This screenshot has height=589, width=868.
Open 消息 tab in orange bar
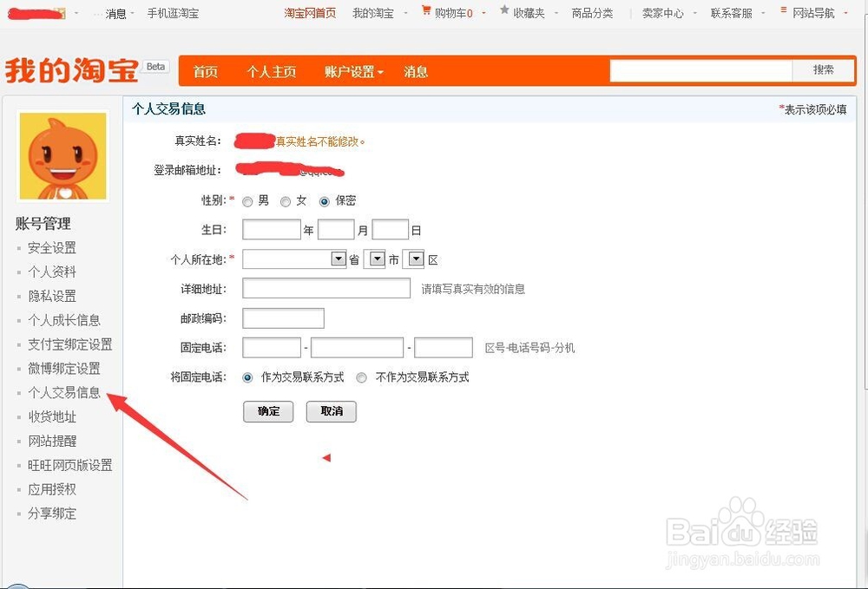(416, 72)
